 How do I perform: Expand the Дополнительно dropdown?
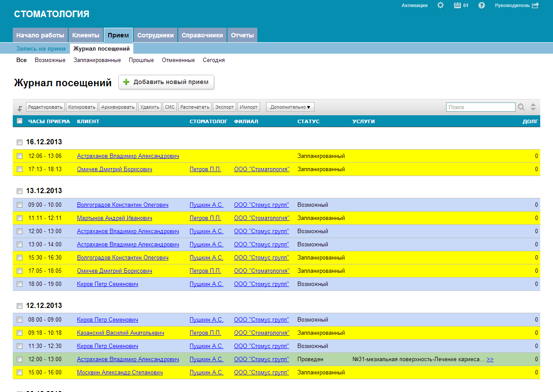(x=290, y=107)
